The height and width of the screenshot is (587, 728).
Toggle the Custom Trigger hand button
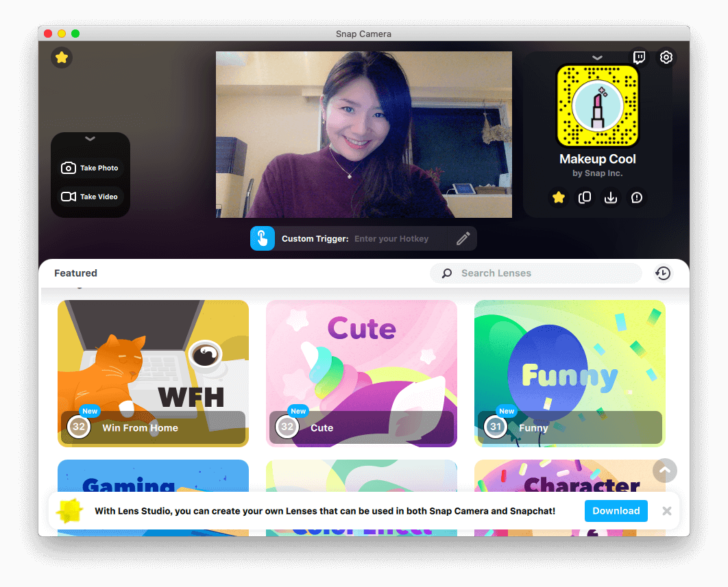[x=263, y=238]
